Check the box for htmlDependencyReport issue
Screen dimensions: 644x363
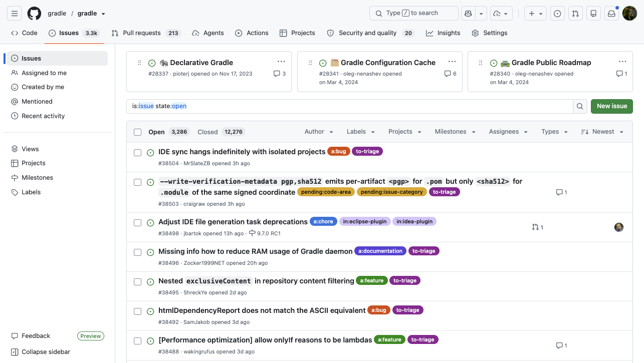point(137,311)
